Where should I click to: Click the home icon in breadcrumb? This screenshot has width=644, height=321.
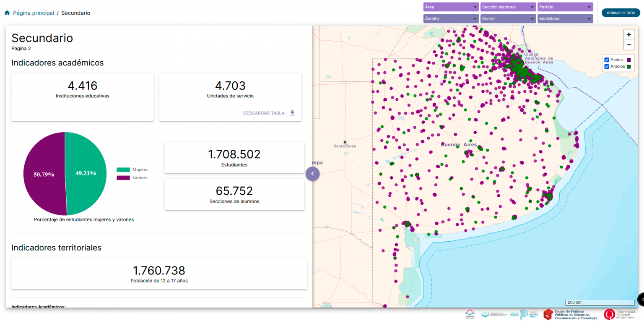[x=7, y=13]
